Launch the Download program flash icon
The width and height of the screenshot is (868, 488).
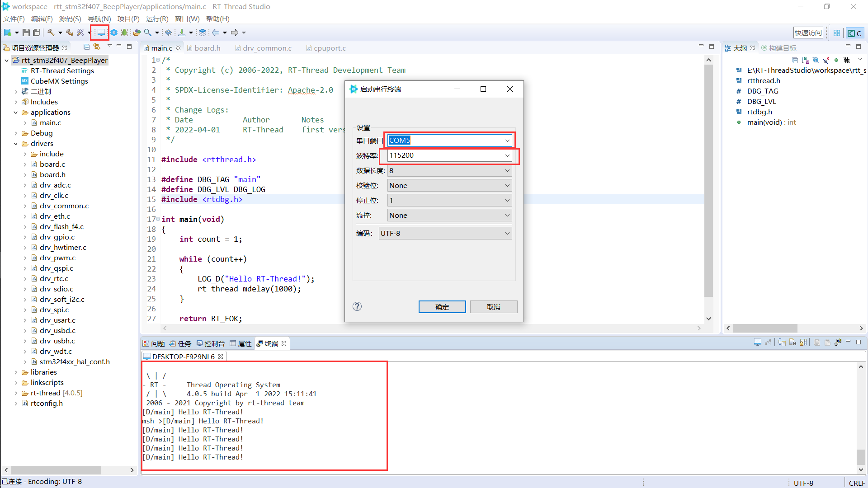pyautogui.click(x=182, y=32)
